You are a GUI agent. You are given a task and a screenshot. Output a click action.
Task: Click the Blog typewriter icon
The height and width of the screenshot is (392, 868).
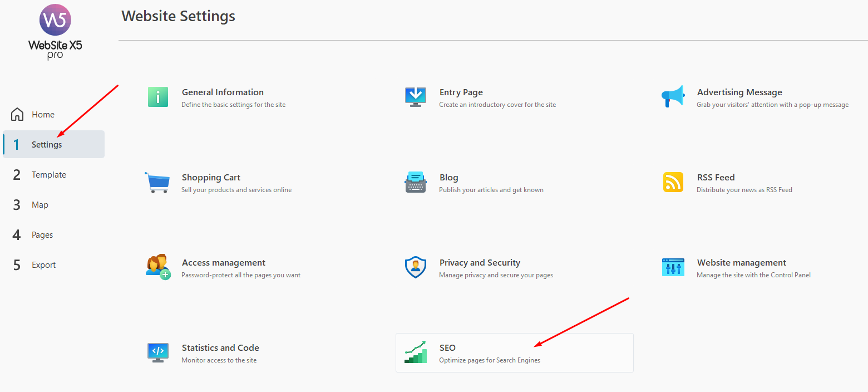coord(416,182)
